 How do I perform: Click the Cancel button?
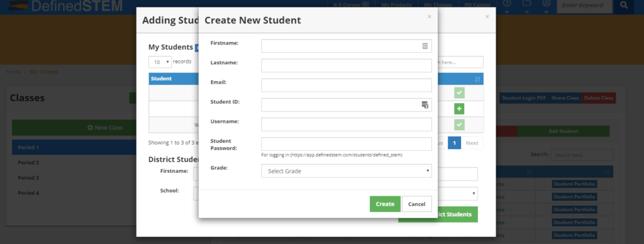point(416,204)
